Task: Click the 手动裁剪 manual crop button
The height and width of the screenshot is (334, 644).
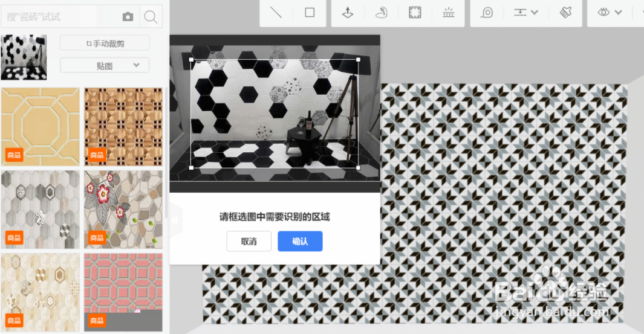Action: (x=105, y=43)
